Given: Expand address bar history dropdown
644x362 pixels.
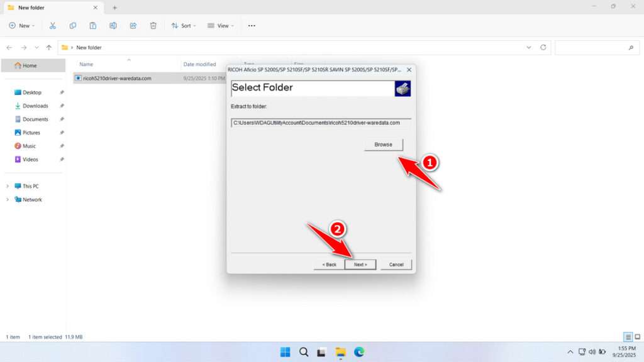Looking at the screenshot, I should pos(528,47).
